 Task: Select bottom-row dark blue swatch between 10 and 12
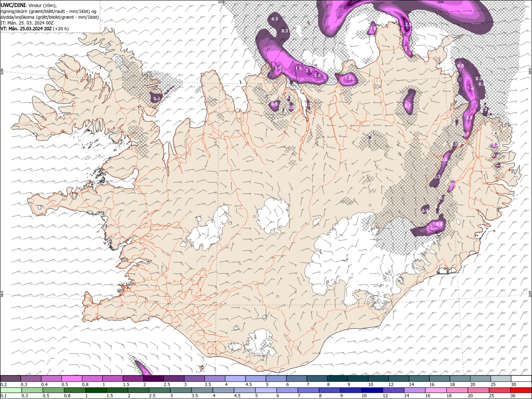coord(372,390)
